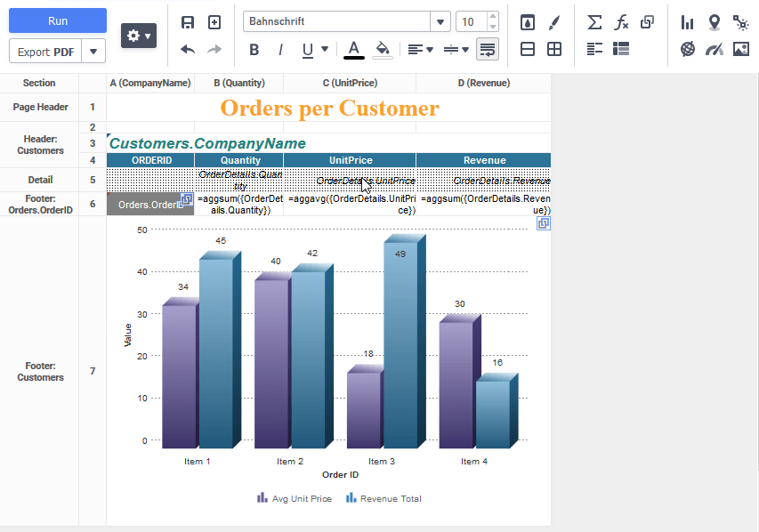Insert an image with the picture icon

click(741, 49)
